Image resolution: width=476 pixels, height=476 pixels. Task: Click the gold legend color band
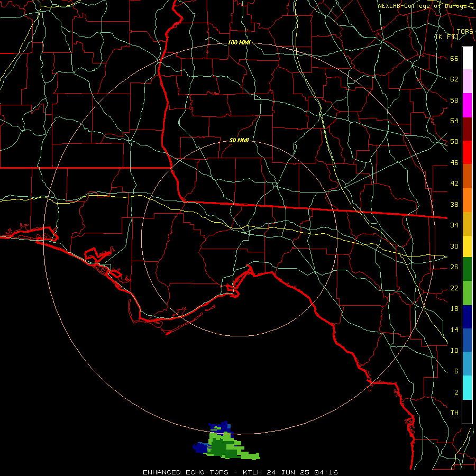click(467, 224)
